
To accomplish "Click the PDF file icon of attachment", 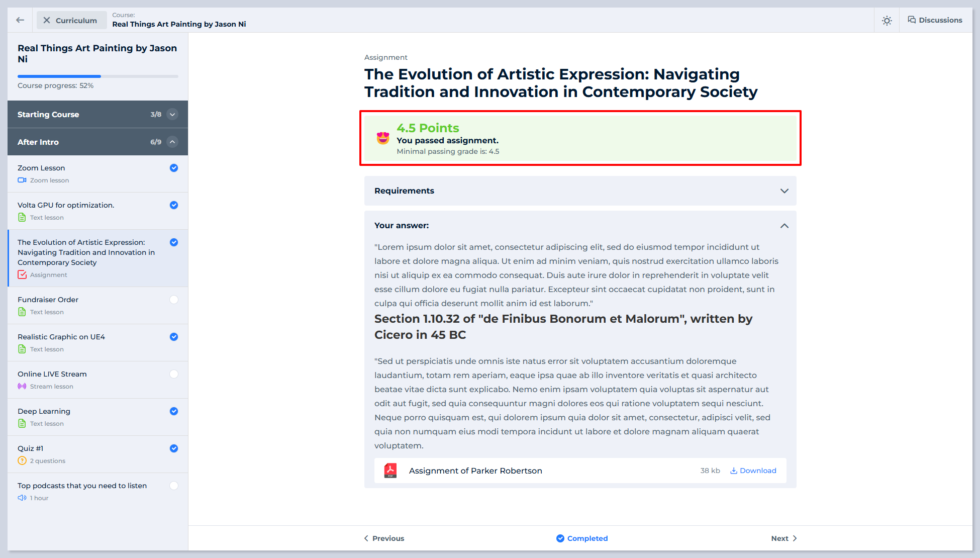I will click(390, 471).
